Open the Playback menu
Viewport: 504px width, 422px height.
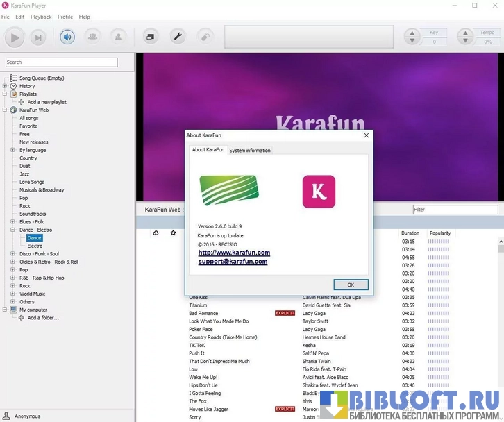(41, 17)
